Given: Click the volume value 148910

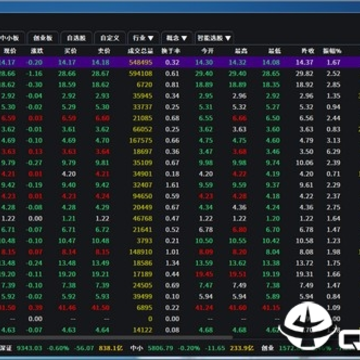Looking at the screenshot, I should coord(141,252).
